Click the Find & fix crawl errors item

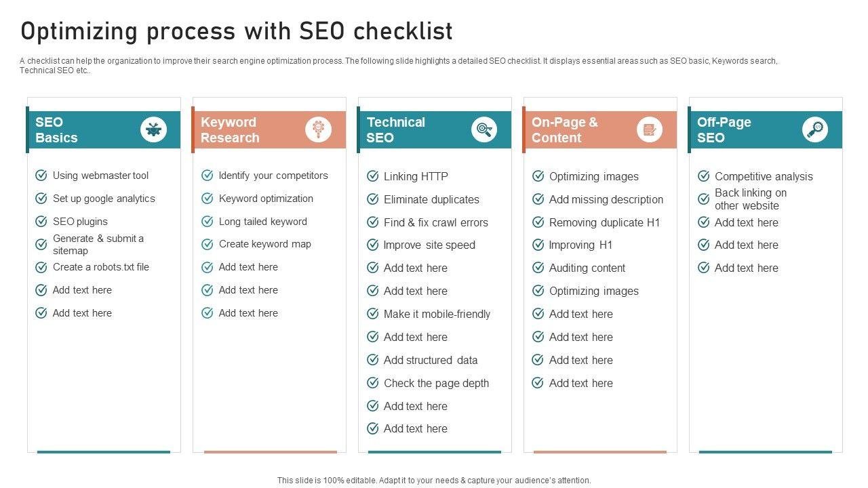[435, 222]
